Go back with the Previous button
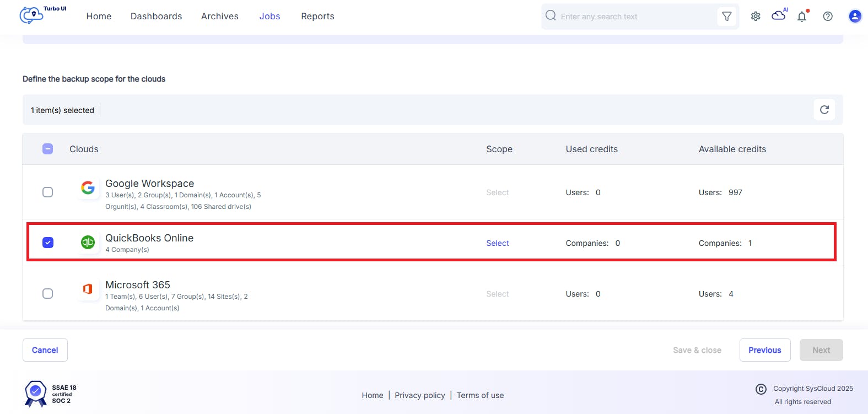The height and width of the screenshot is (414, 868). (x=765, y=350)
